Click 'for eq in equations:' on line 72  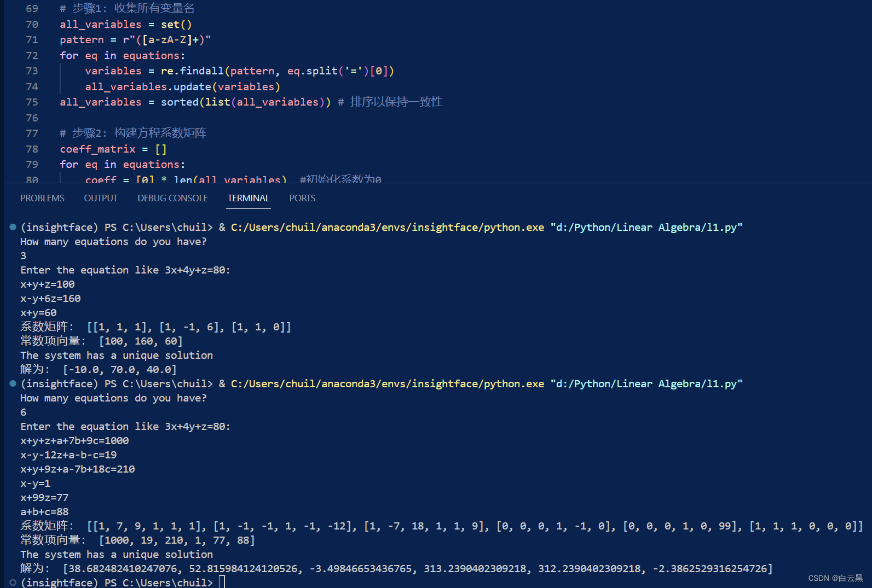[123, 56]
